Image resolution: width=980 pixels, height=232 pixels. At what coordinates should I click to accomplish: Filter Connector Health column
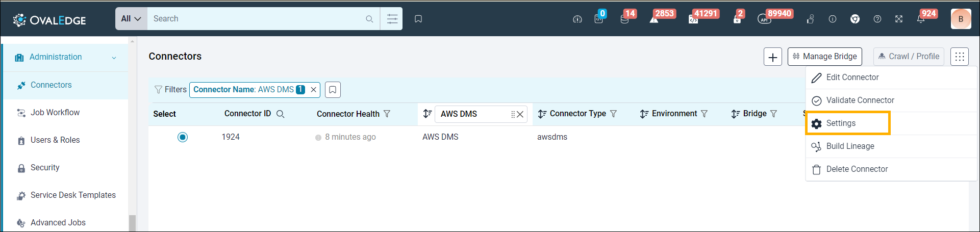pos(387,114)
